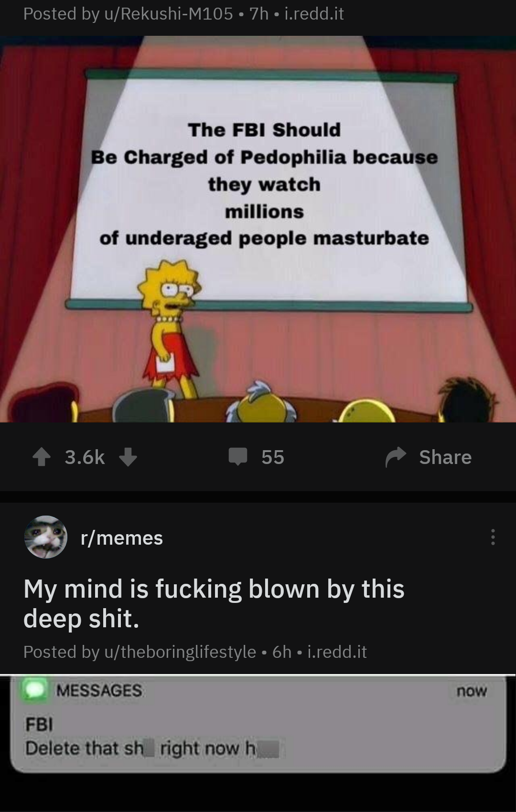Open the three-dot post options menu

click(x=493, y=537)
